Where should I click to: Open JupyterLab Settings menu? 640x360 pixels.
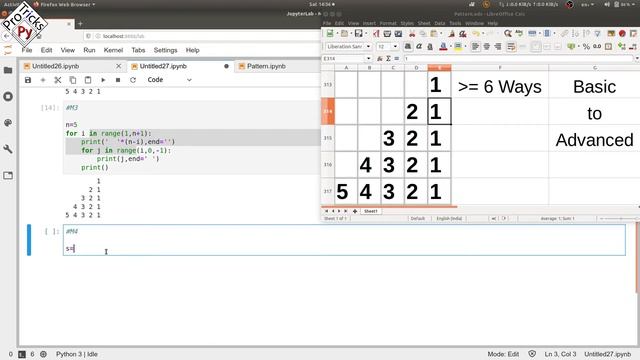[x=165, y=50]
